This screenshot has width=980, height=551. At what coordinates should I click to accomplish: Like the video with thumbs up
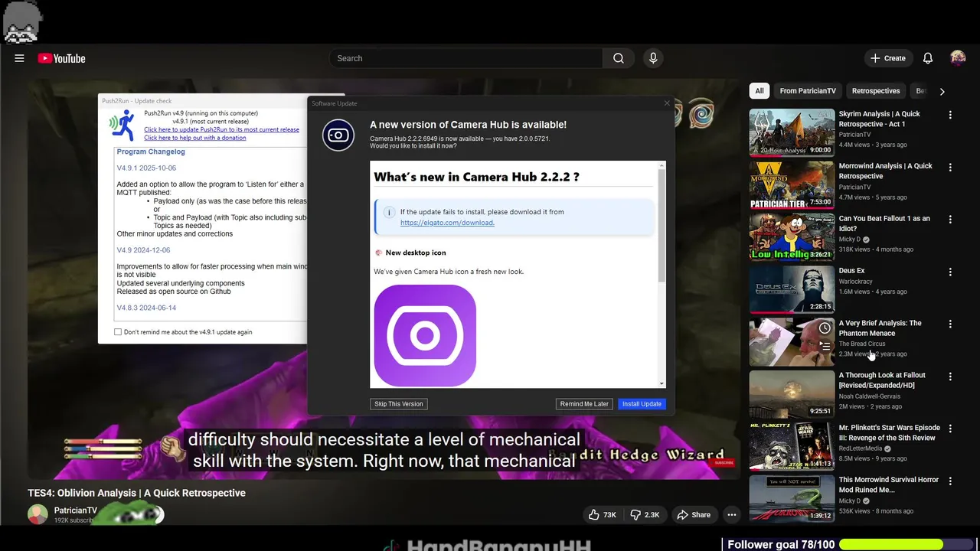[603, 515]
